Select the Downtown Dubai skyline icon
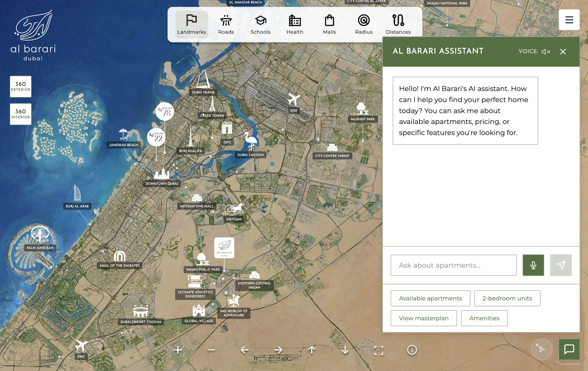This screenshot has height=371, width=588. click(x=162, y=173)
